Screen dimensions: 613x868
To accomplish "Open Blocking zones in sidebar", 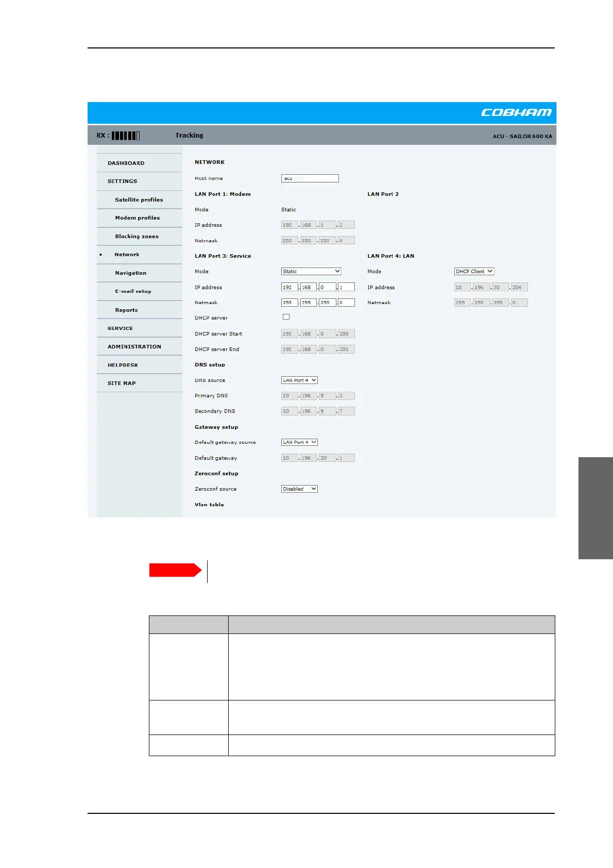I will (137, 236).
